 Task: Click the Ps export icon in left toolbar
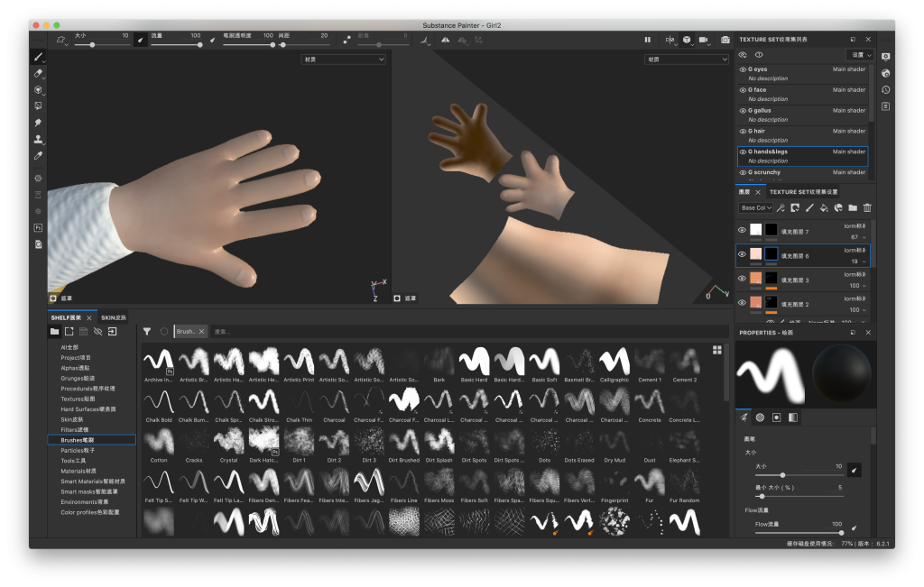(x=38, y=228)
